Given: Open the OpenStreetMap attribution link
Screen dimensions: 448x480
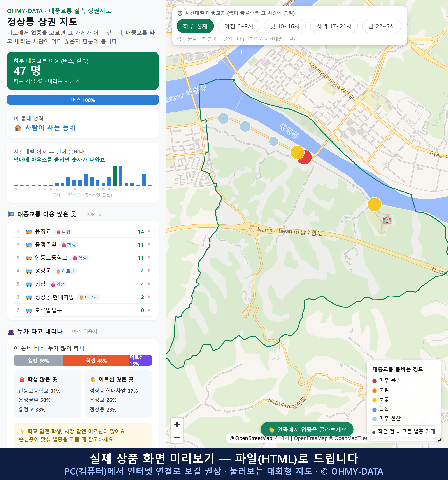Looking at the screenshot, I should [x=251, y=438].
